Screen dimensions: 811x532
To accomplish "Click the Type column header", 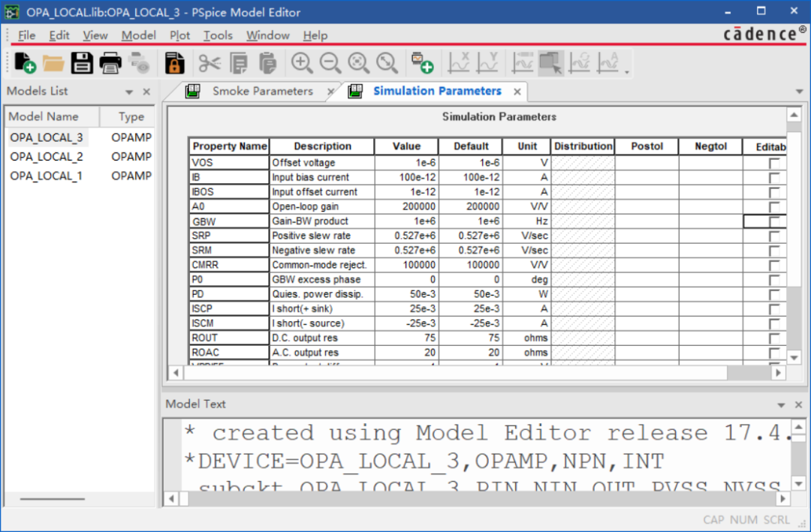I will [127, 117].
